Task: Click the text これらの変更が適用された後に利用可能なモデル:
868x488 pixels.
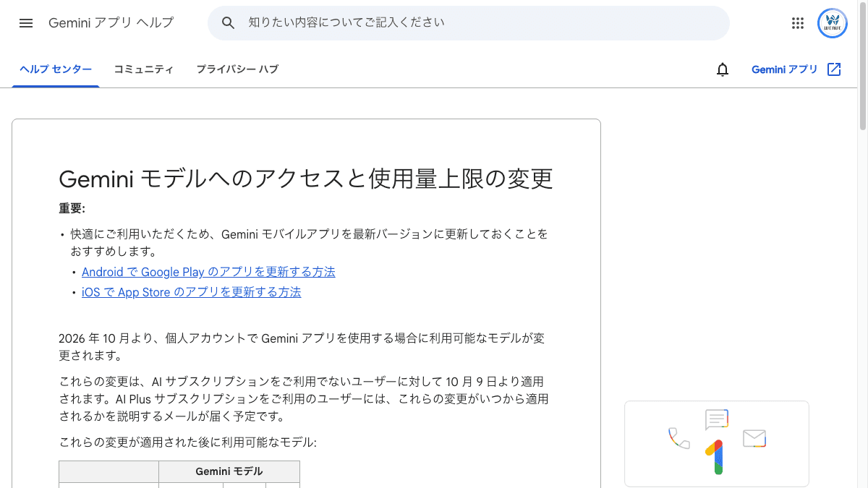Action: (188, 442)
